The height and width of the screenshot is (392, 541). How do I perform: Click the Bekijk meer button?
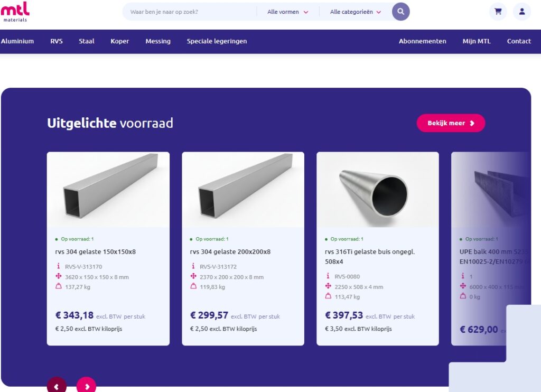pos(451,123)
